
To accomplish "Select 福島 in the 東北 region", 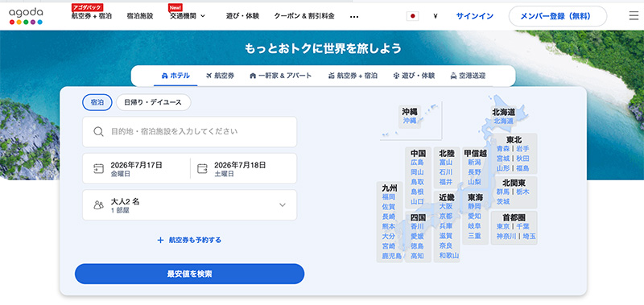I will (x=522, y=168).
